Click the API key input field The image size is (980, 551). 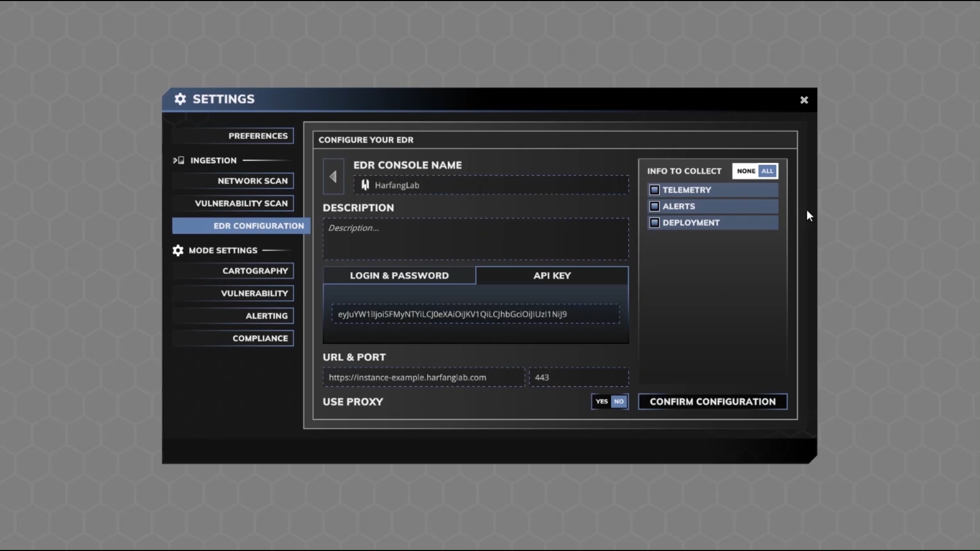pyautogui.click(x=476, y=314)
